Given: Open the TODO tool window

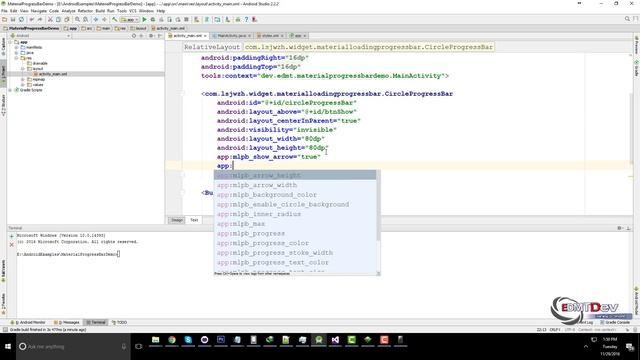Looking at the screenshot, I should tap(120, 322).
